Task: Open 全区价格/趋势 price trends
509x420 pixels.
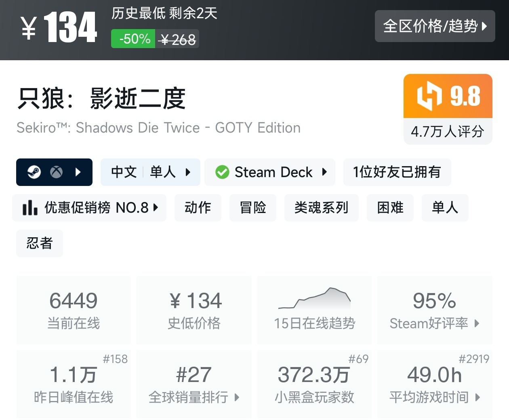Action: (x=435, y=26)
